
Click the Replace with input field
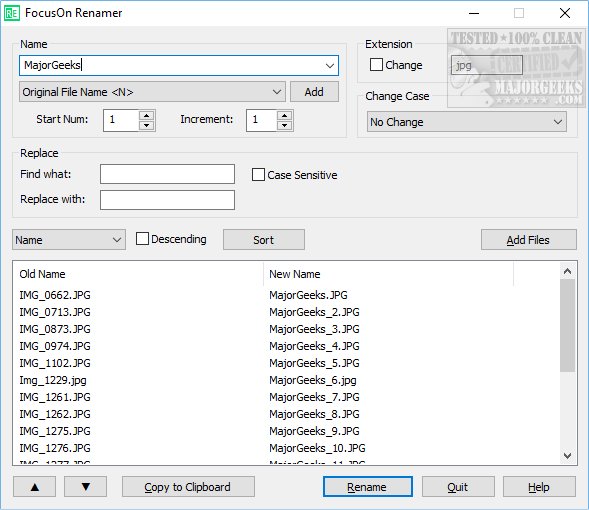168,200
